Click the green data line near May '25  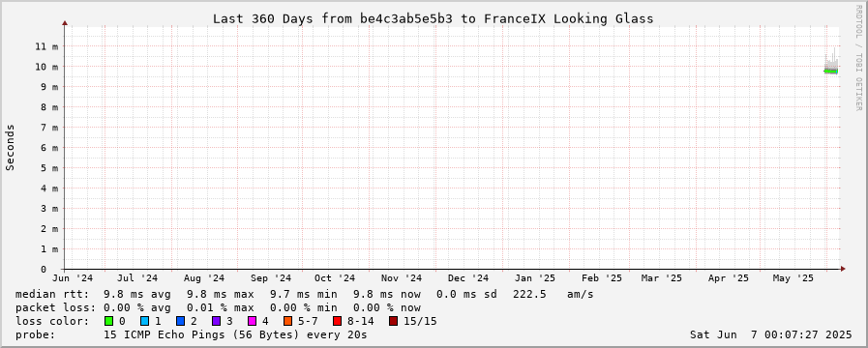click(831, 72)
